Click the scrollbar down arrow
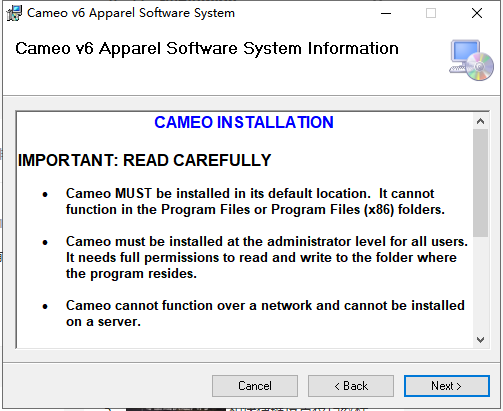The width and height of the screenshot is (503, 411). coord(480,340)
